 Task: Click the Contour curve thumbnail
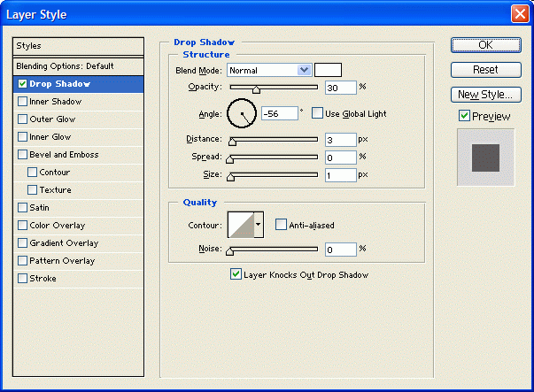[x=240, y=225]
